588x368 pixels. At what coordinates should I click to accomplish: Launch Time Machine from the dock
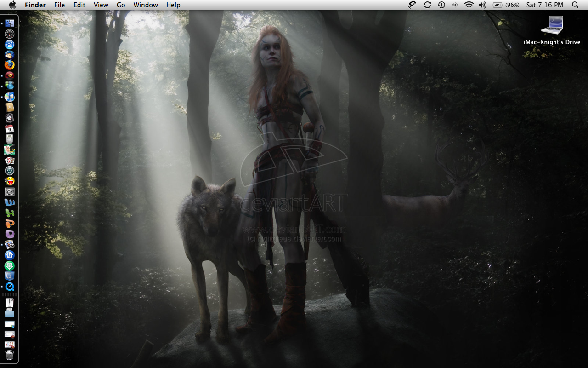10,171
